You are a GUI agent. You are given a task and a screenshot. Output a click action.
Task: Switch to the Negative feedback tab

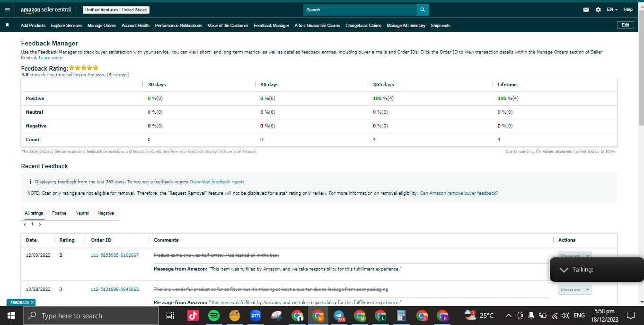point(106,213)
